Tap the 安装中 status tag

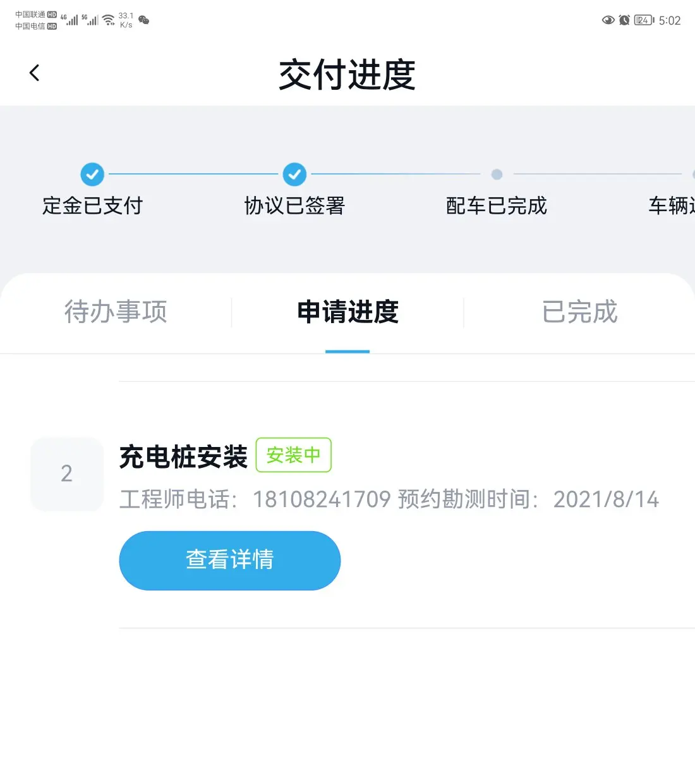point(294,455)
